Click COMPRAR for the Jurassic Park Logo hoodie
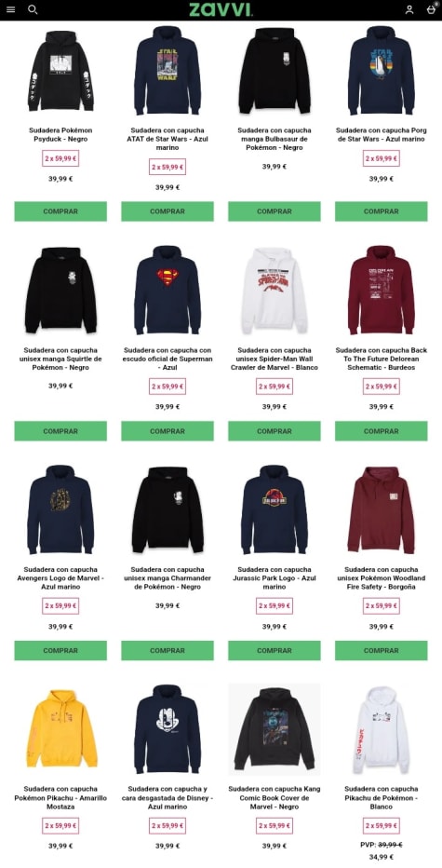The width and height of the screenshot is (442, 868). [274, 650]
